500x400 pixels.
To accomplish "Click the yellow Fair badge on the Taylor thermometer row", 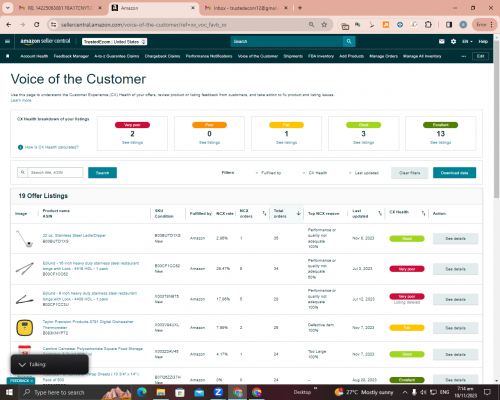I will 407,328.
